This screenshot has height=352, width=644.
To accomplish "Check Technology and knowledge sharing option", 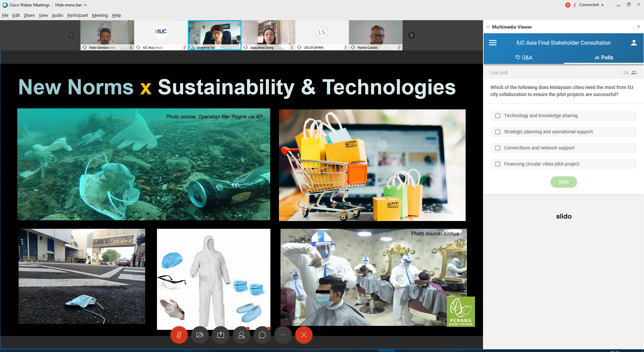I will coord(498,116).
